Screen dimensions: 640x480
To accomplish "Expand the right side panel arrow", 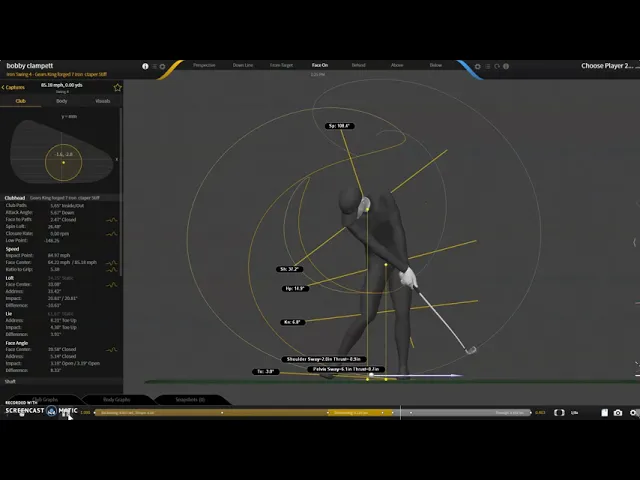I will pos(634,242).
